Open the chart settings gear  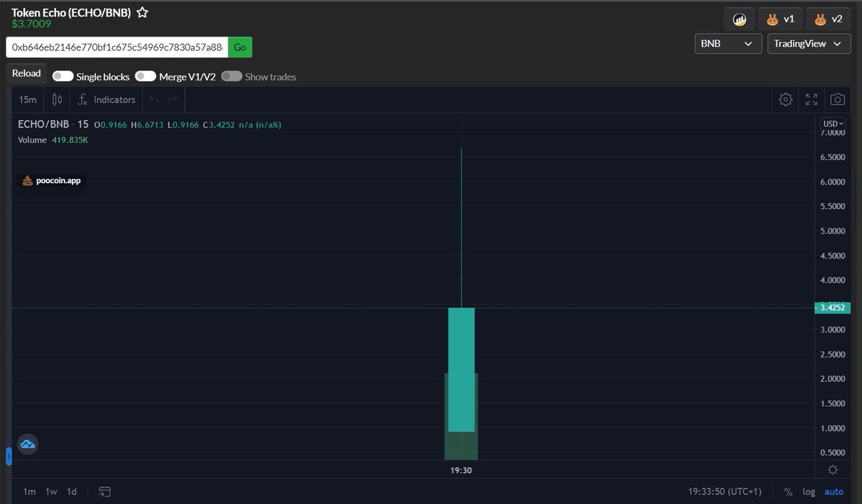tap(785, 99)
